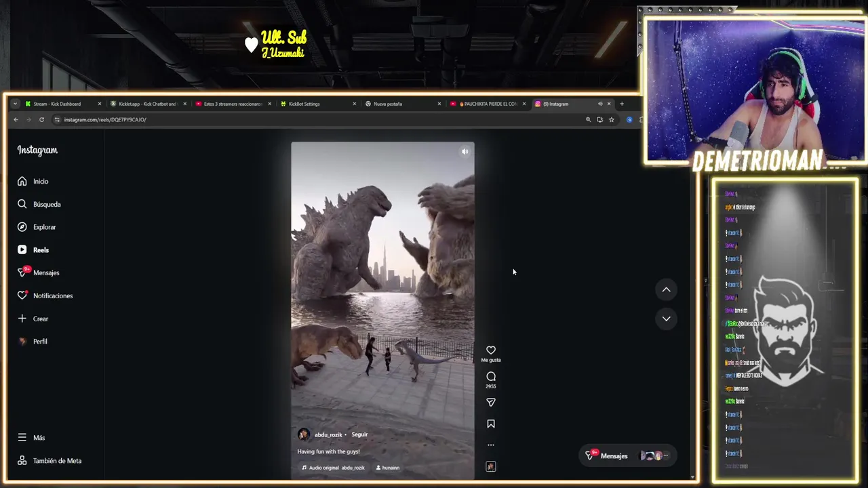Click install app icon in address bar
868x488 pixels.
point(599,119)
